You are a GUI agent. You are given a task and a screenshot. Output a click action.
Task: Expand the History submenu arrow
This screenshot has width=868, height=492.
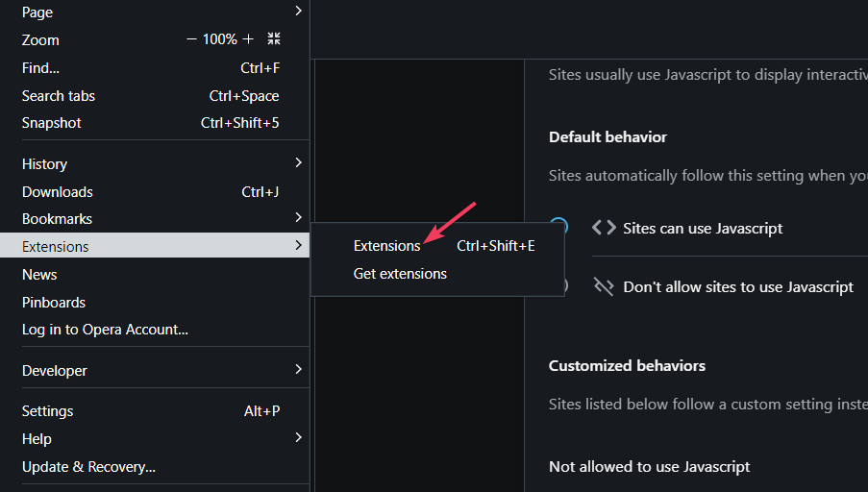coord(298,162)
